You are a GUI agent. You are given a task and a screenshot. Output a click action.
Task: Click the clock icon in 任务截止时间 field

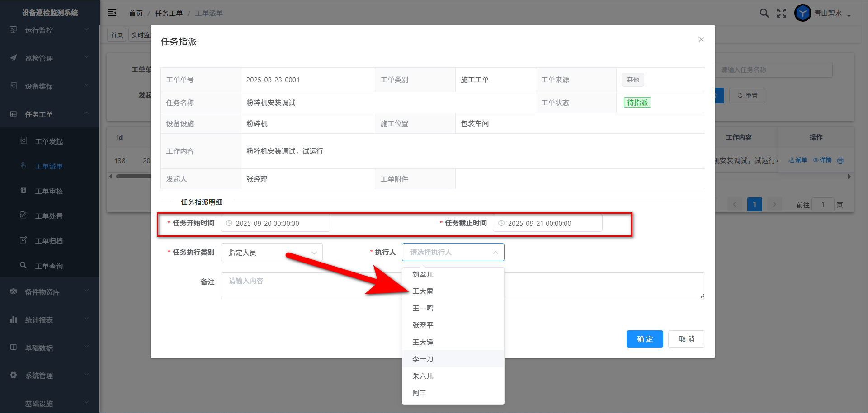501,223
